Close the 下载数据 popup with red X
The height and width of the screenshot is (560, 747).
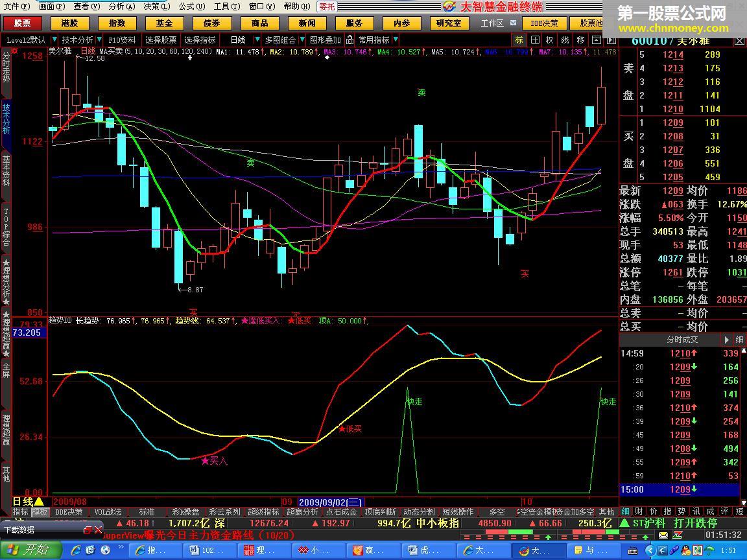coord(98,530)
